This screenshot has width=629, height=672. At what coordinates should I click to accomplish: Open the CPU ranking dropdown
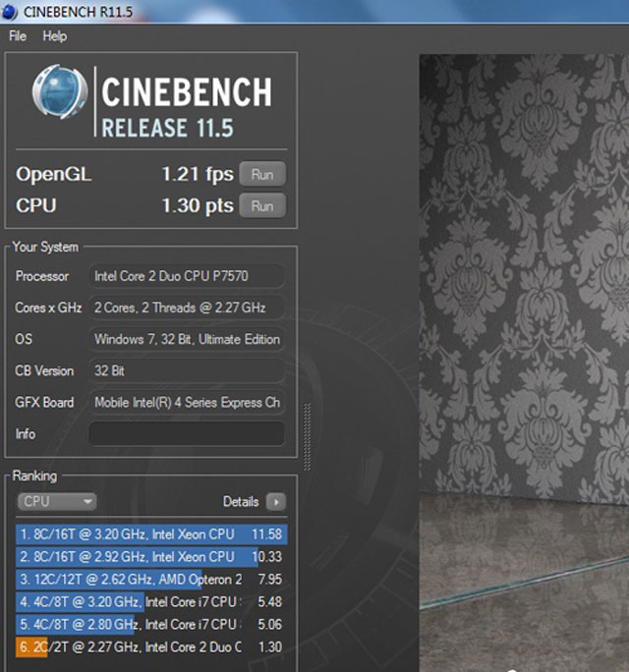tap(57, 501)
